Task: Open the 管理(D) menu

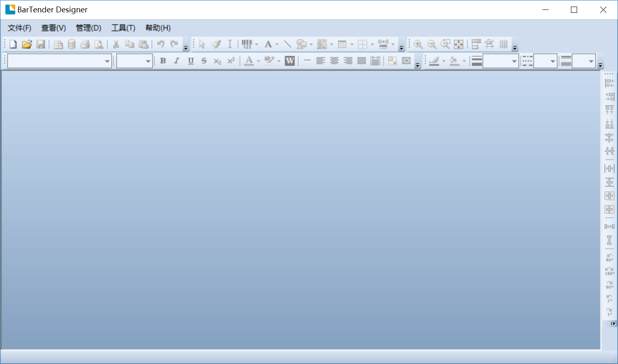Action: click(x=88, y=28)
